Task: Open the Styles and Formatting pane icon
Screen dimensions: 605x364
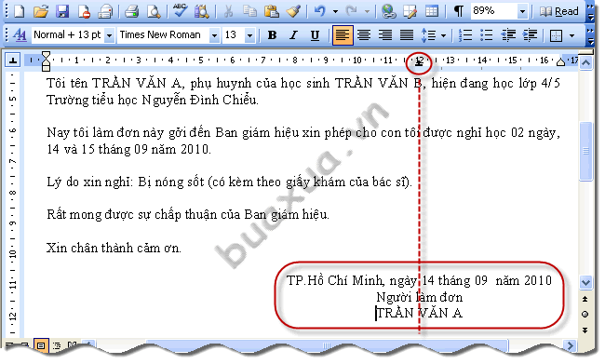Action: (20, 35)
